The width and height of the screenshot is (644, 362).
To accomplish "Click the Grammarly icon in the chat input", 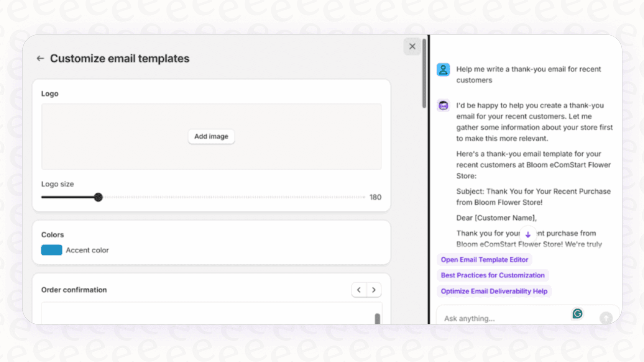I will click(577, 313).
